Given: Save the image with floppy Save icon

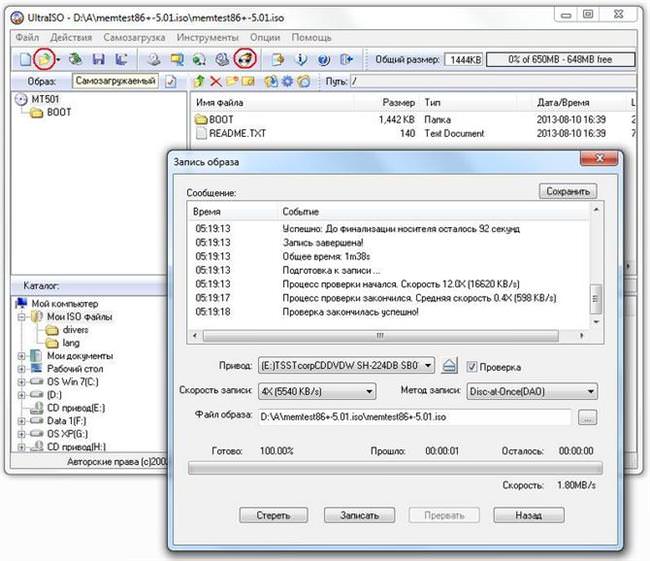Looking at the screenshot, I should pyautogui.click(x=98, y=59).
